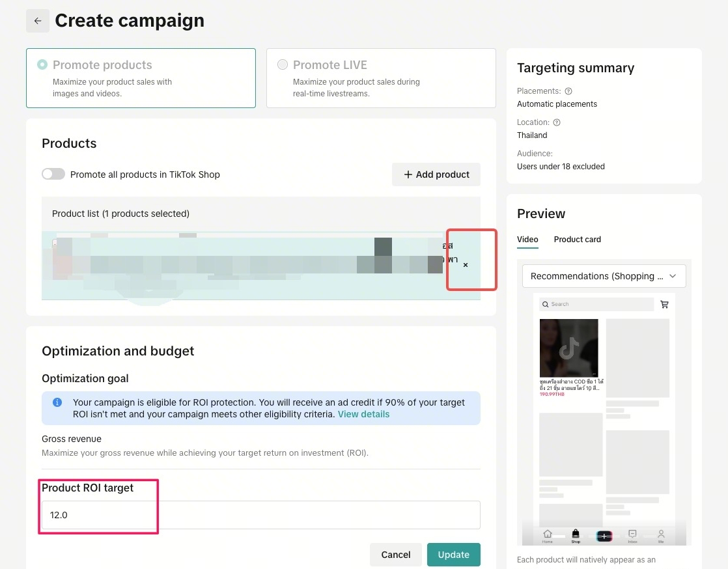Open the View details link
The image size is (728, 569).
(x=363, y=414)
